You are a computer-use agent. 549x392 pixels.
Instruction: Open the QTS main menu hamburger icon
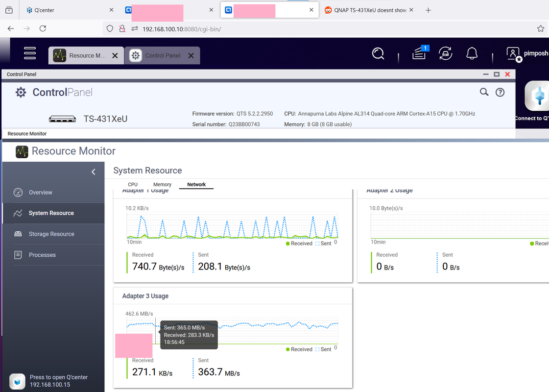30,53
